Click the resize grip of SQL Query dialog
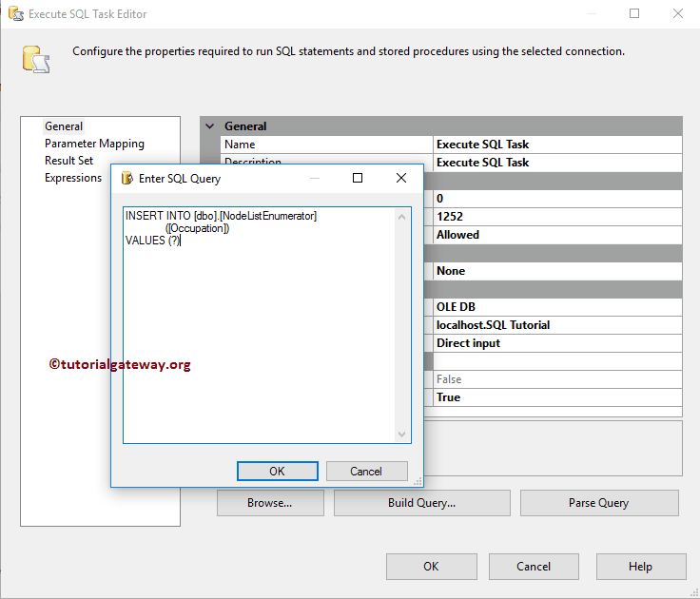The image size is (700, 599). coord(418,482)
